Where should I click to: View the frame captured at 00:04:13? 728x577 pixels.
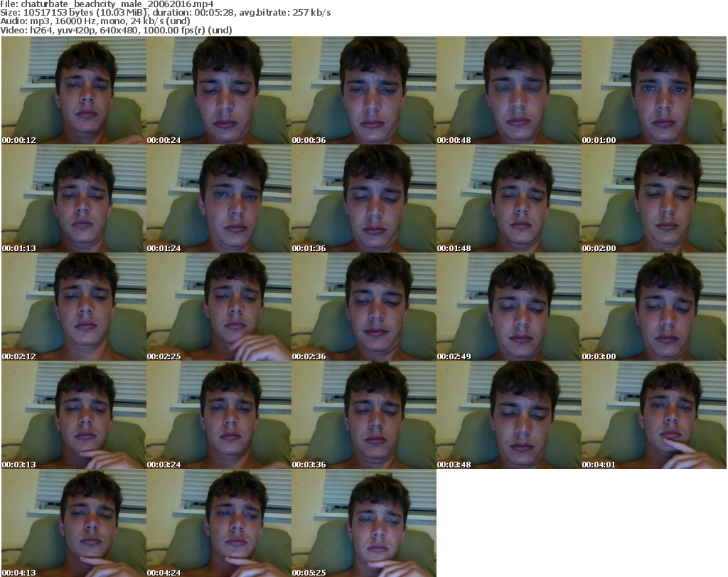point(74,524)
